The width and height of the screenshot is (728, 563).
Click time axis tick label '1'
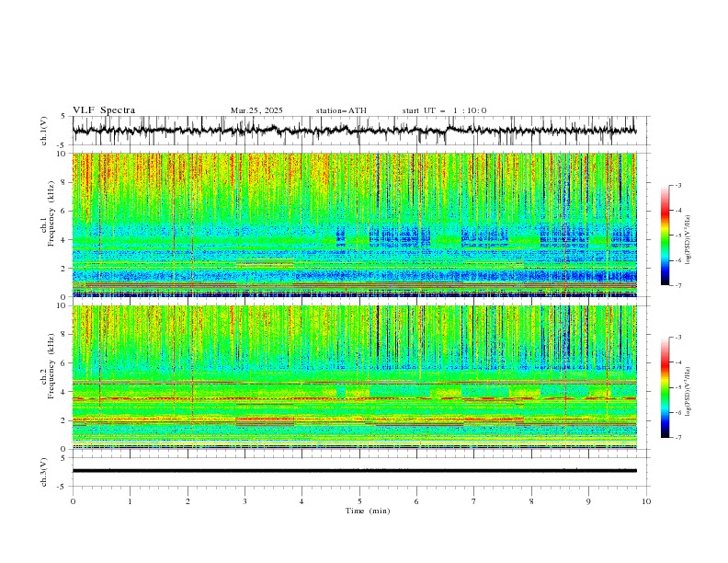(130, 501)
